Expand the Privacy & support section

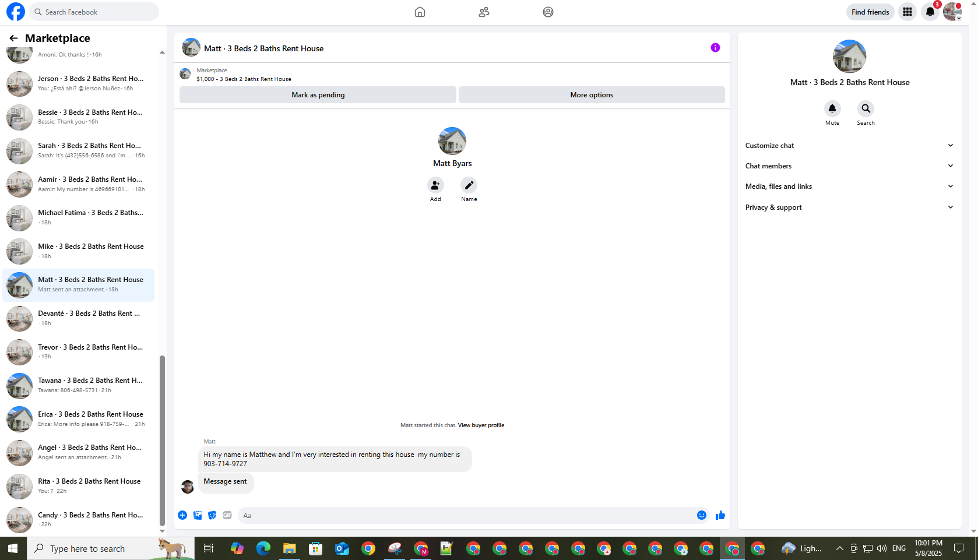tap(849, 207)
